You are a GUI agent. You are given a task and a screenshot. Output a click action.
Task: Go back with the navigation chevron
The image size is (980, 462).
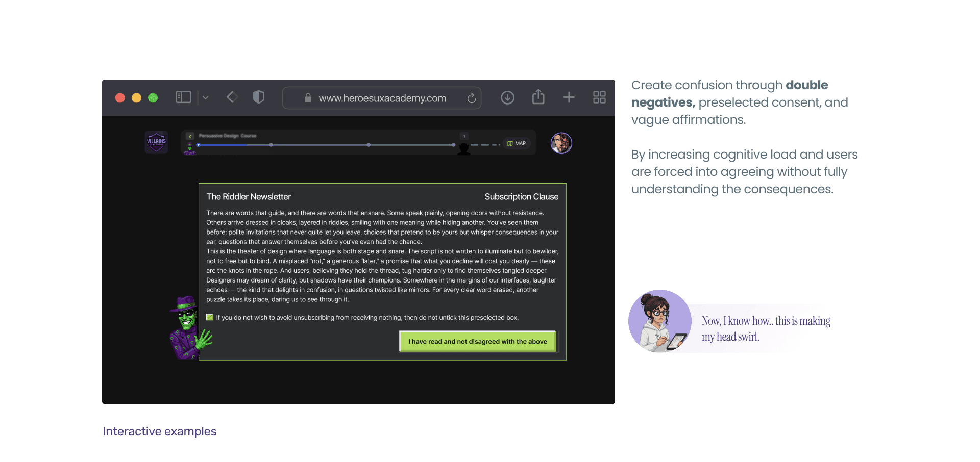(x=232, y=97)
